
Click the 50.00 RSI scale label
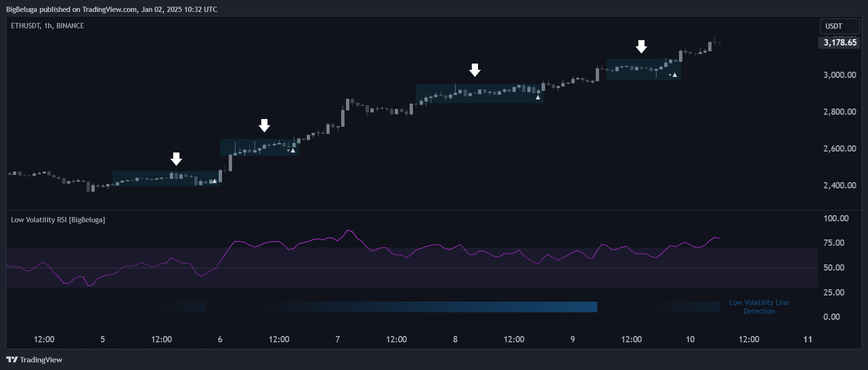tap(834, 268)
